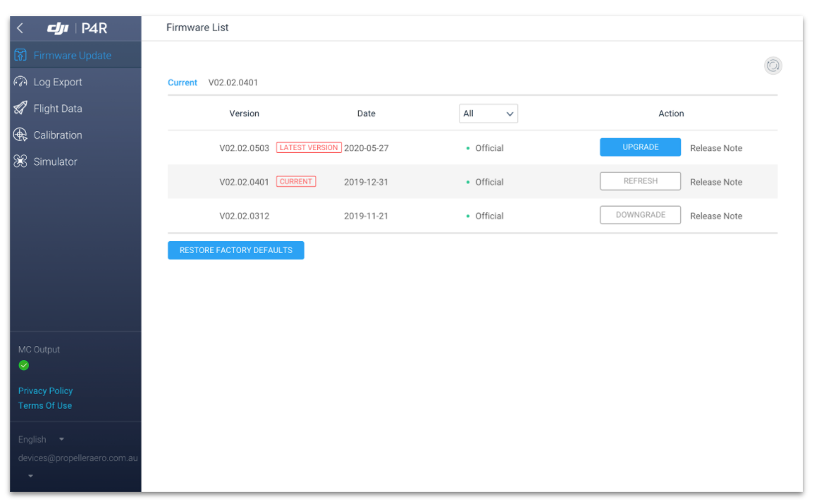819x504 pixels.
Task: Click the Firmware Update sidebar icon
Action: [20, 56]
